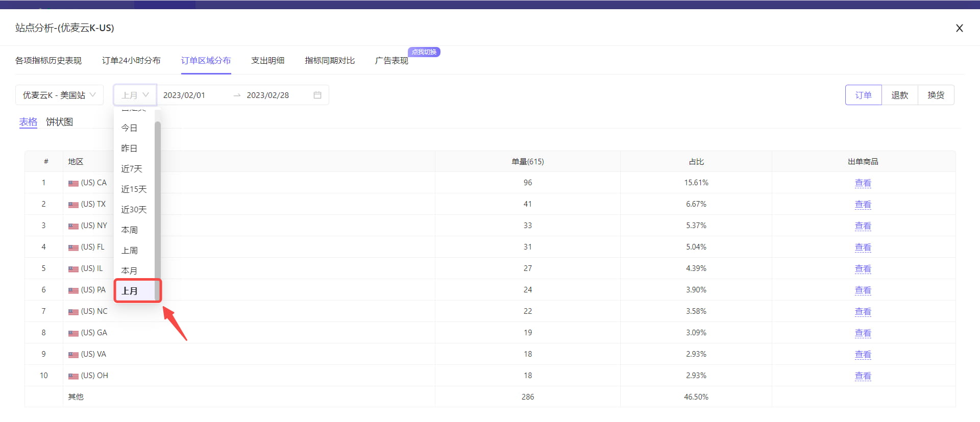The width and height of the screenshot is (980, 422).
Task: Click 查看 link for the (US) TX row
Action: (x=863, y=204)
